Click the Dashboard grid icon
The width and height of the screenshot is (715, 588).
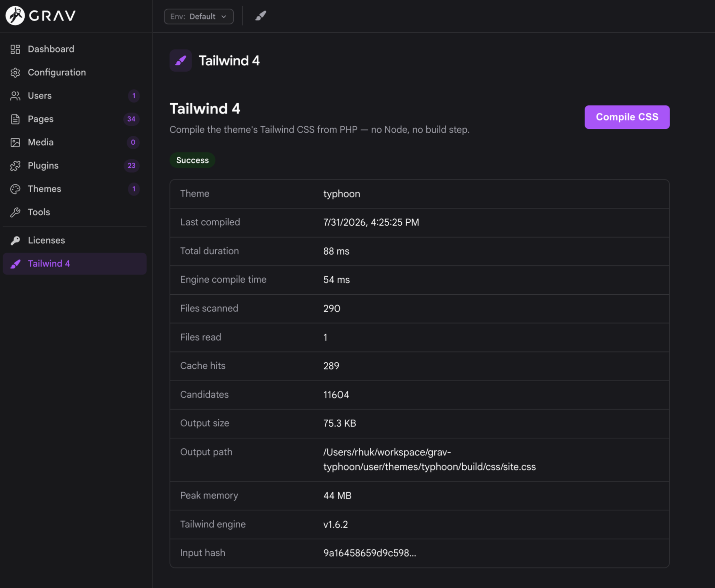coord(15,49)
